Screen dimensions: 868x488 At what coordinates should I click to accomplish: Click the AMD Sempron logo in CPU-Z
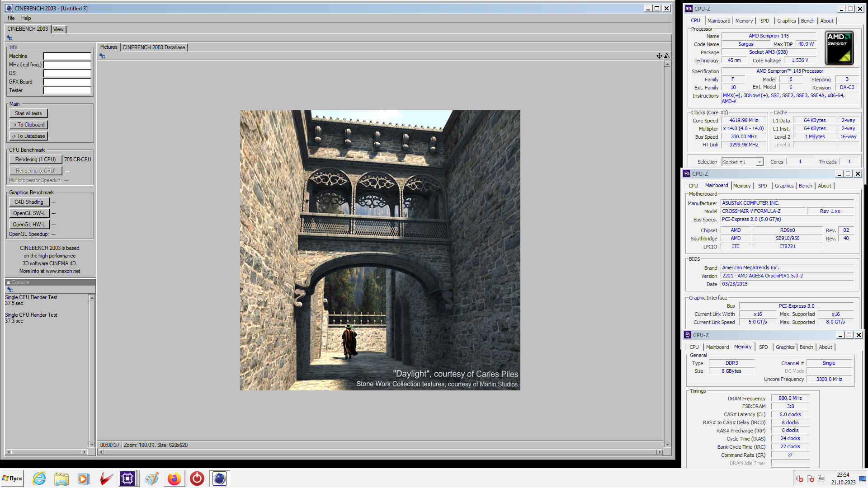(x=839, y=48)
